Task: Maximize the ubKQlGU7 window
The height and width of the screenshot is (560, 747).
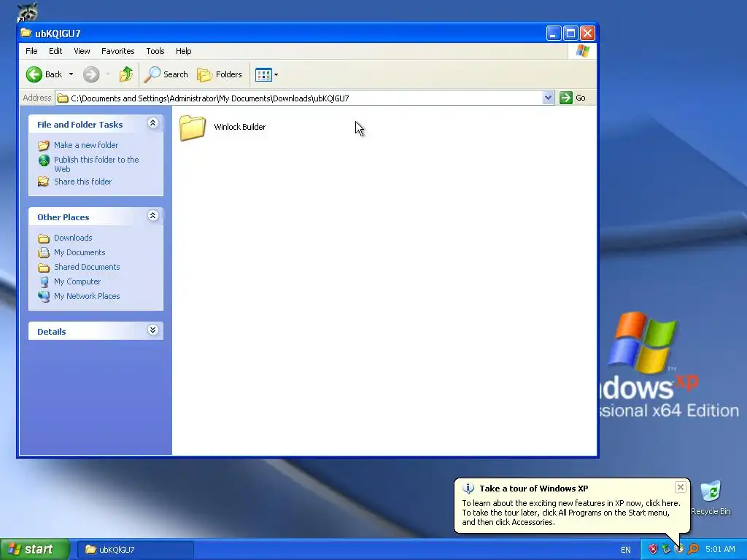Action: 570,34
